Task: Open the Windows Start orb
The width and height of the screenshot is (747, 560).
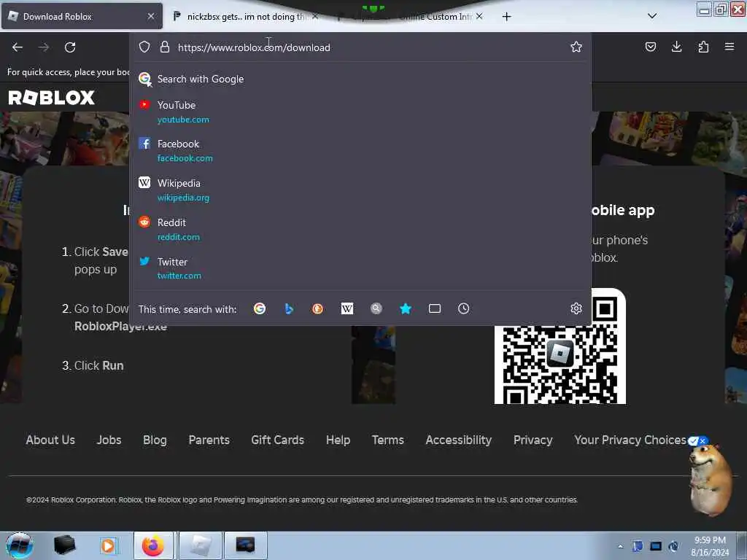Action: [20, 545]
